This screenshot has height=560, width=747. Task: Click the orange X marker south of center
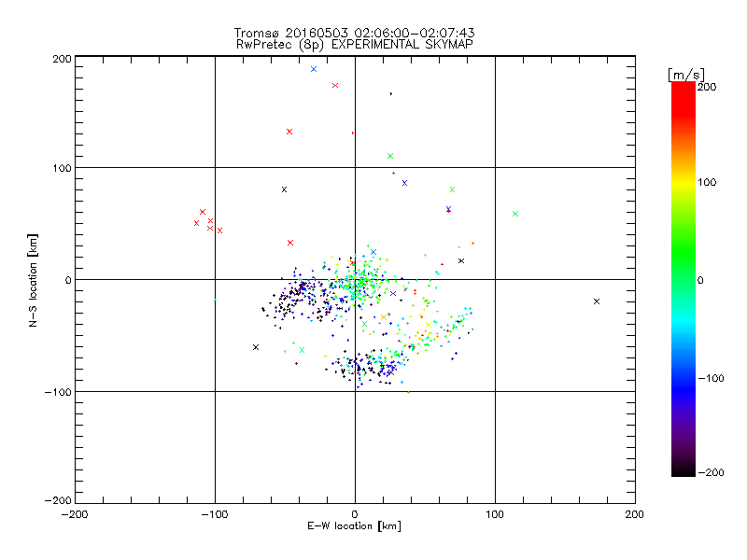tap(384, 317)
